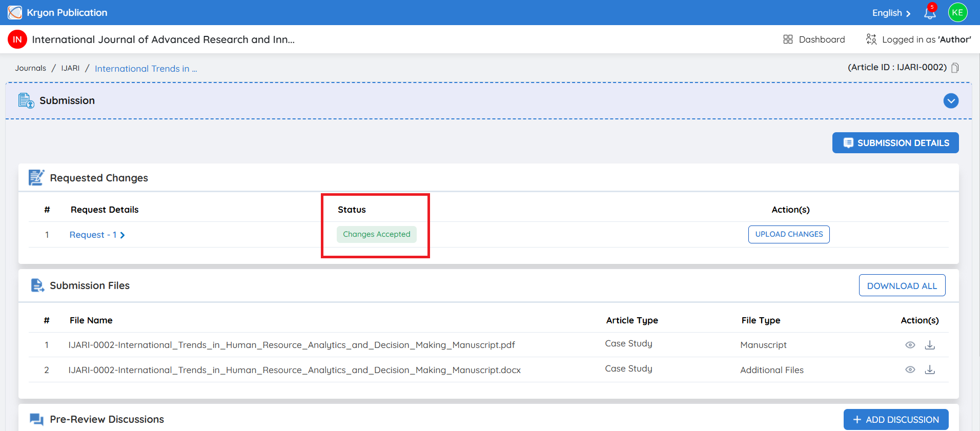980x431 pixels.
Task: Download the Manuscript.docx file
Action: point(930,370)
